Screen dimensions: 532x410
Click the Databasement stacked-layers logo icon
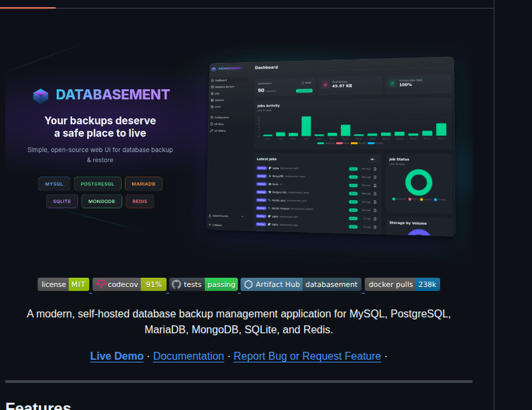pos(41,95)
